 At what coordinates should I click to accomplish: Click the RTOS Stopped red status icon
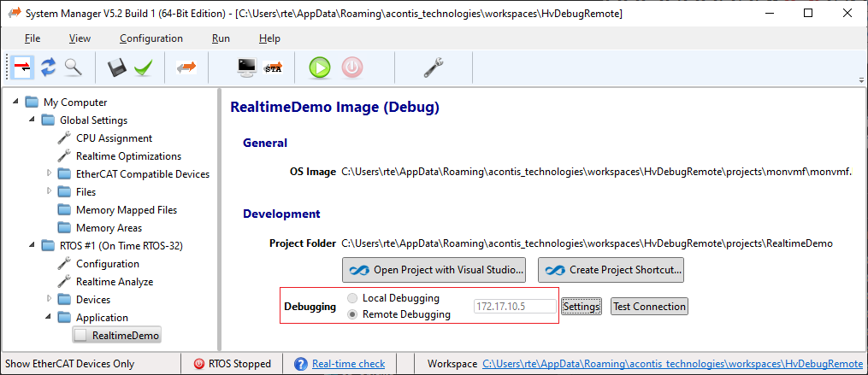click(x=198, y=364)
